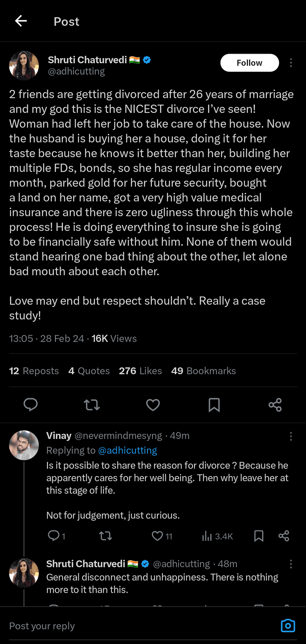Open the @adhicutting mention link
The width and height of the screenshot is (306, 644).
127,450
